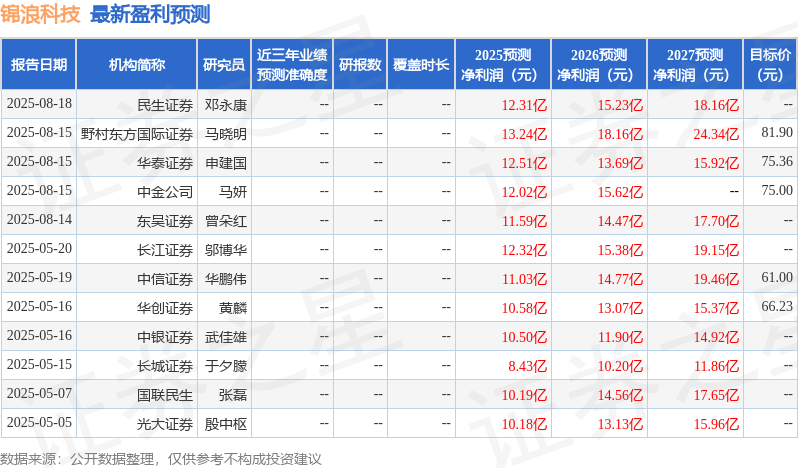Select analyst 于夕朦 in 长城证券 row
798x468 pixels.
coord(225,366)
